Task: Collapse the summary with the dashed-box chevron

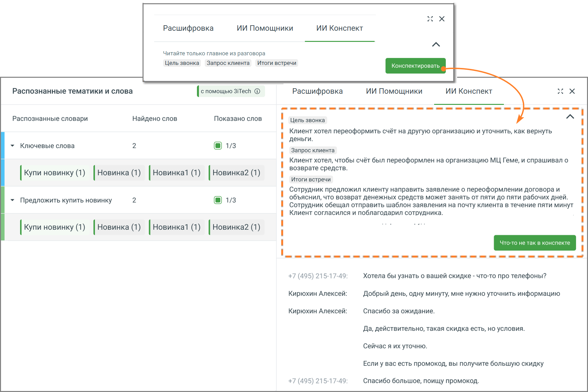Action: tap(570, 117)
